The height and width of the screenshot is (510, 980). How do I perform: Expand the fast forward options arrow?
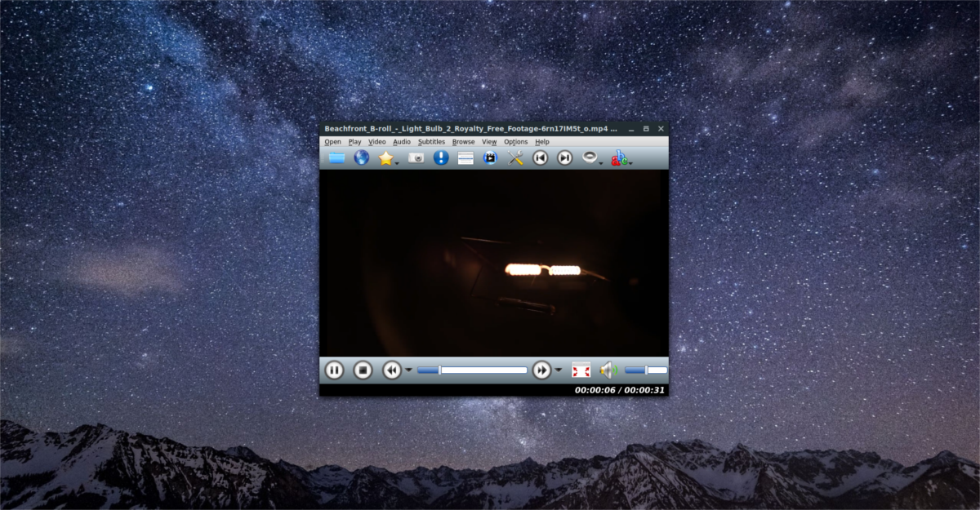pyautogui.click(x=559, y=370)
